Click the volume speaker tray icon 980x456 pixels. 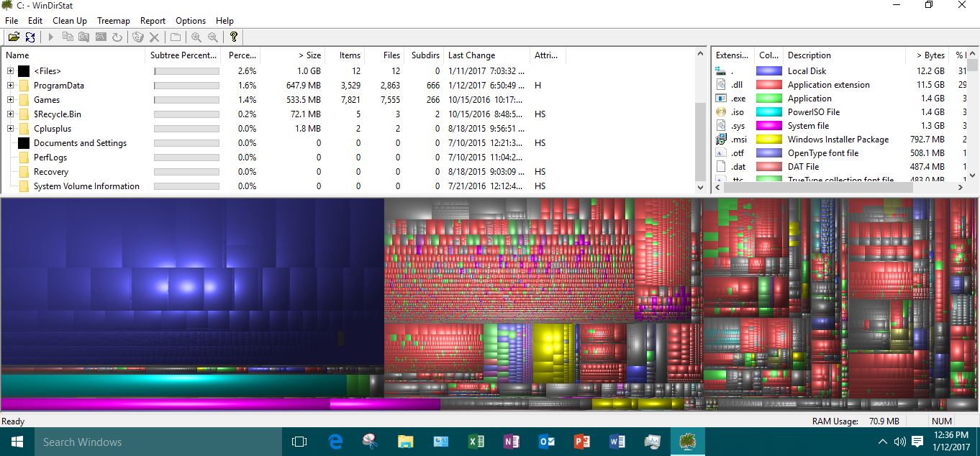[x=899, y=442]
